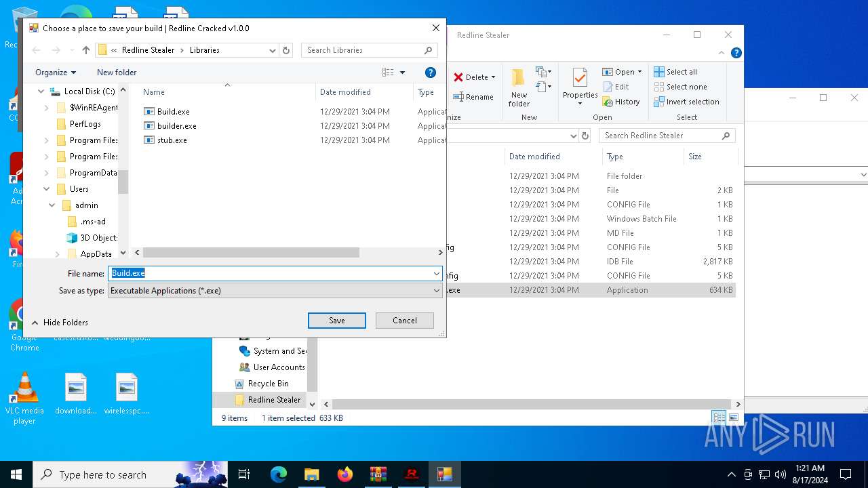The height and width of the screenshot is (488, 868).
Task: Select stub.exe in the file list
Action: point(172,140)
